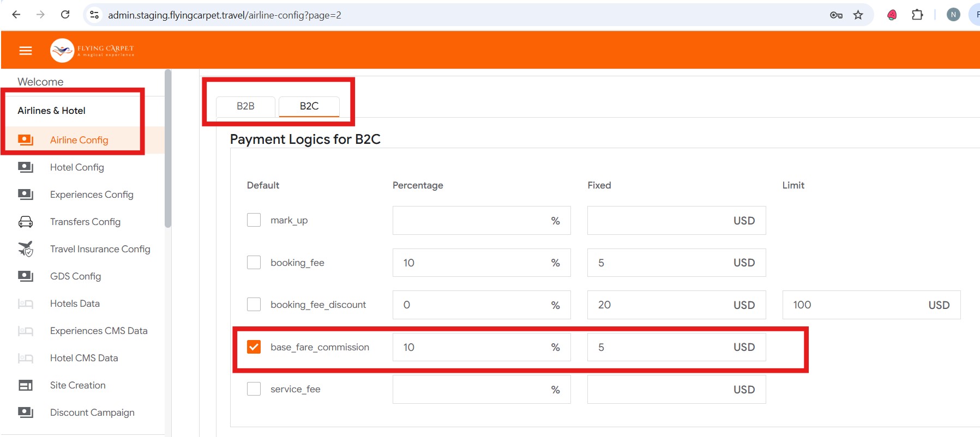Go to Discount Campaign page

92,412
